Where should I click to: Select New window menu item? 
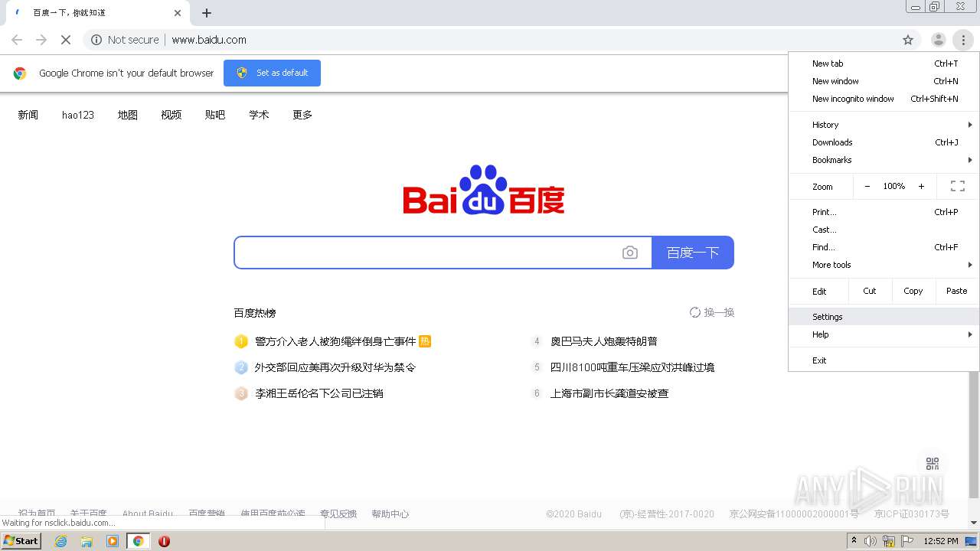(x=884, y=81)
